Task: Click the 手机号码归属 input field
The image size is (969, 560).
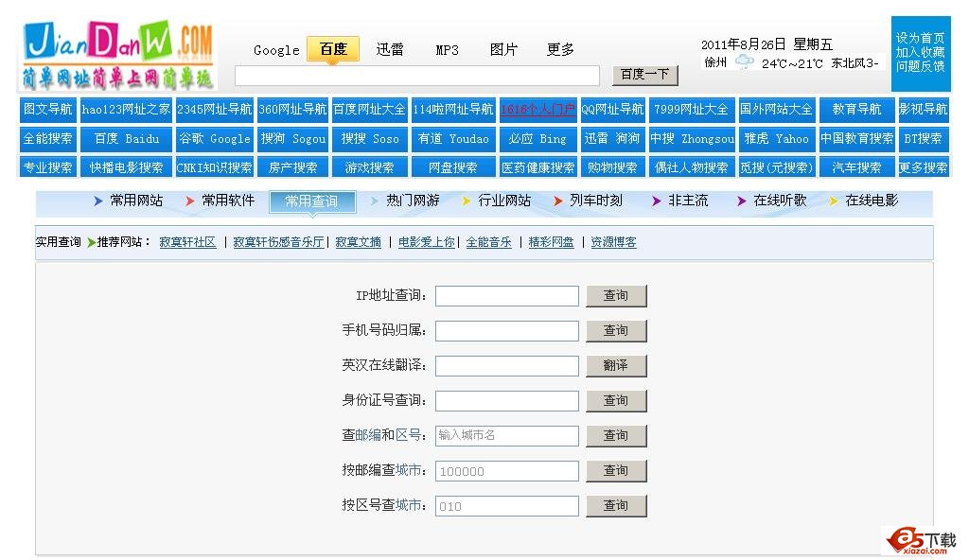Action: click(x=507, y=331)
